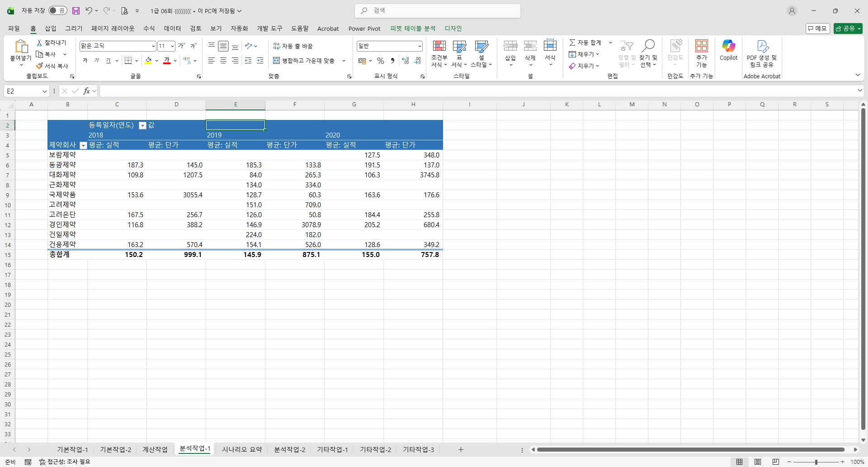This screenshot has height=467, width=868.
Task: Click the PDF create and share link icon
Action: (x=762, y=46)
